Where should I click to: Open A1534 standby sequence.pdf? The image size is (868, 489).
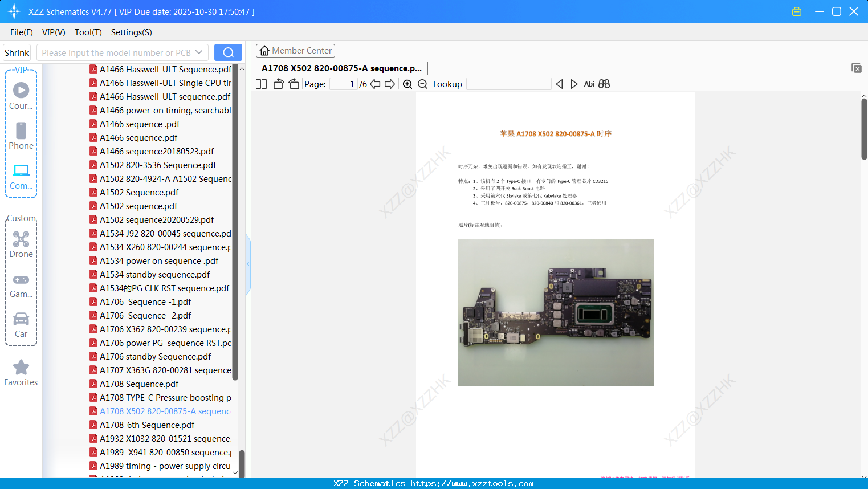150,274
